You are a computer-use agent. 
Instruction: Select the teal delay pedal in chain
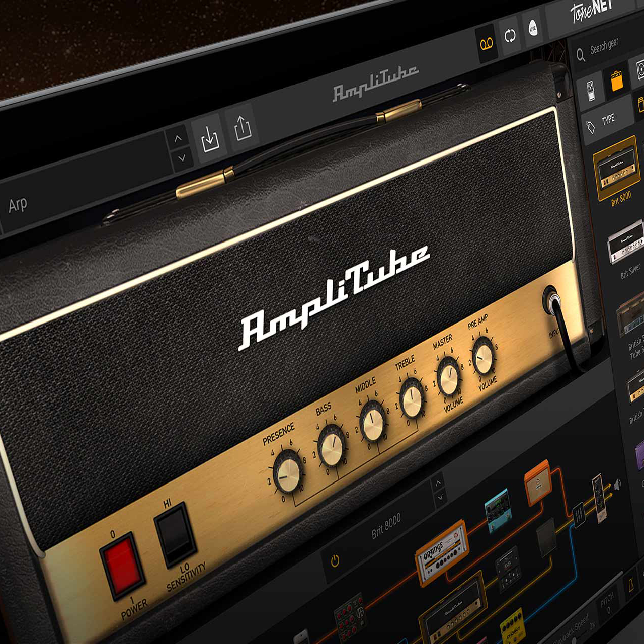[498, 511]
